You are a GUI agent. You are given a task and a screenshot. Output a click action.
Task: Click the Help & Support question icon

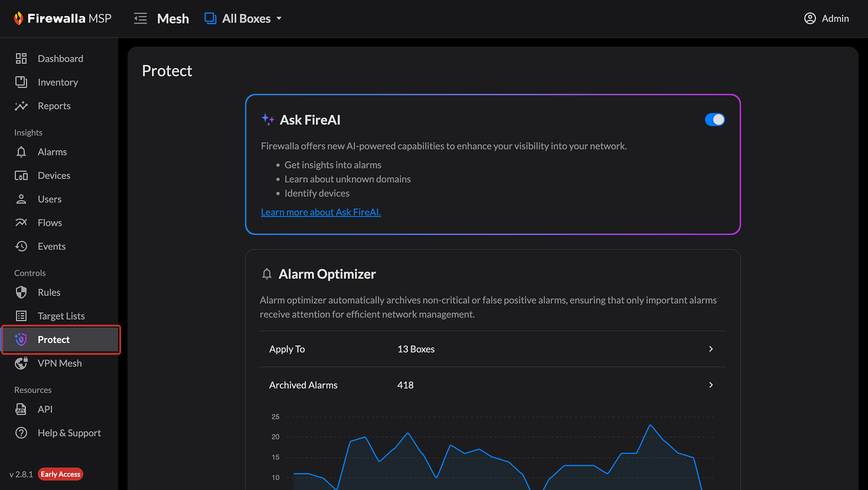21,433
